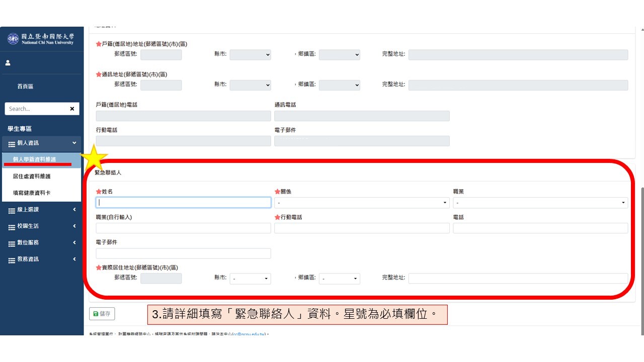Open the user profile icon in sidebar
This screenshot has height=362, width=644.
pos(7,63)
